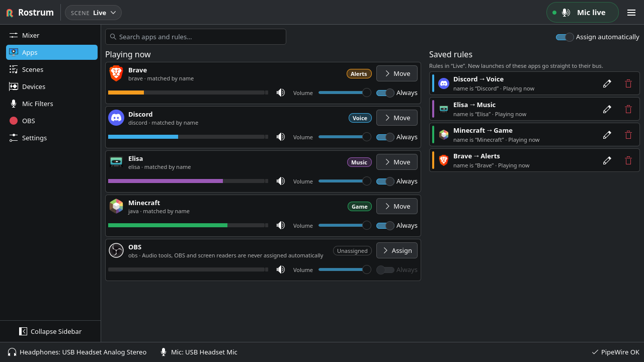This screenshot has width=644, height=362.
Task: Go to Mixer in sidebar
Action: point(52,35)
